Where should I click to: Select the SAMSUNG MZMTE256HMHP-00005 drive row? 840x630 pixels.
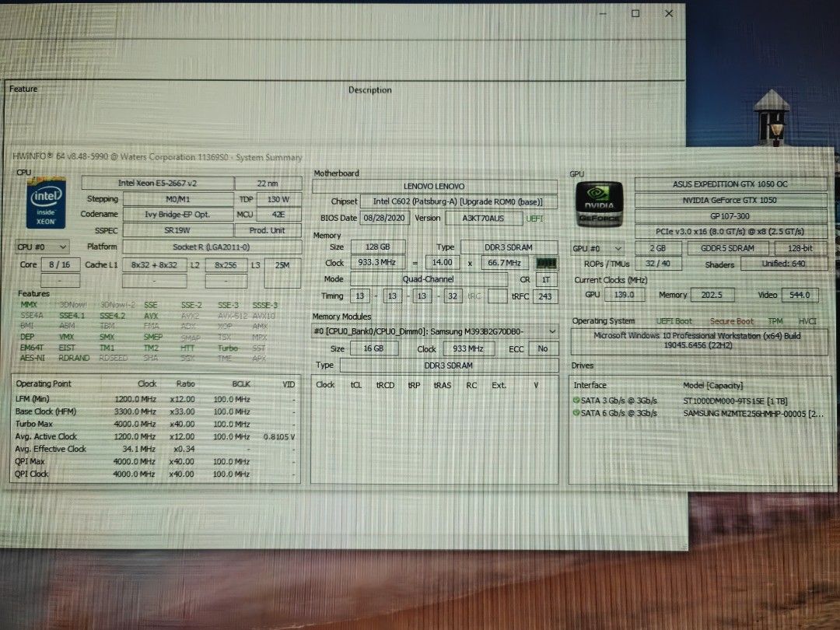point(700,414)
